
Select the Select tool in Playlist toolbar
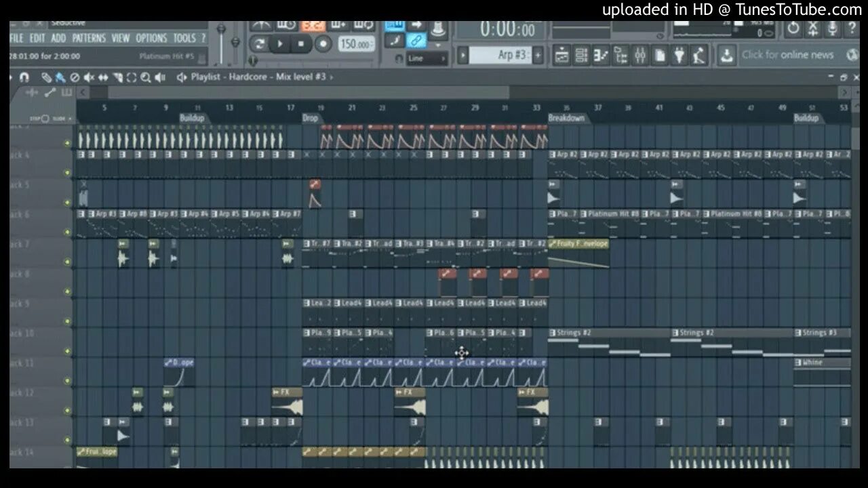(132, 77)
